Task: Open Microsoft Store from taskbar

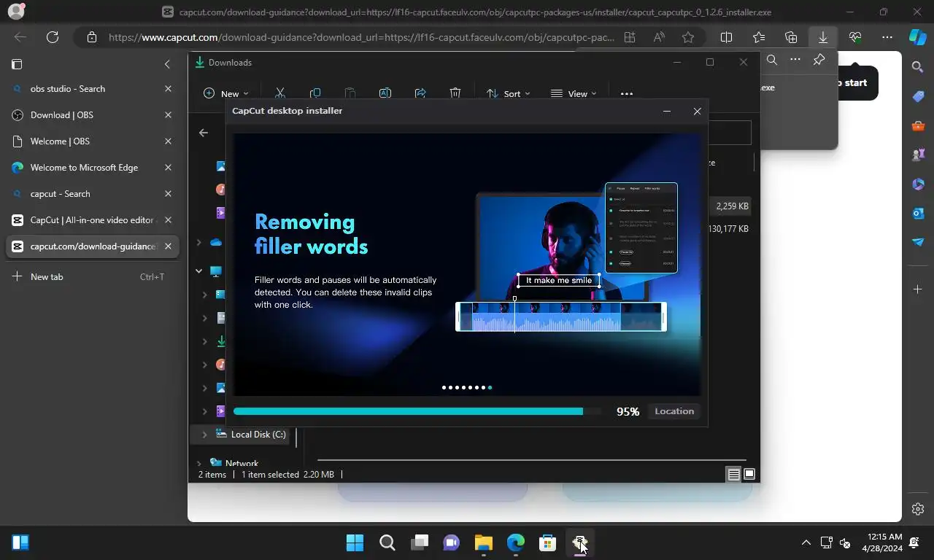Action: point(547,542)
